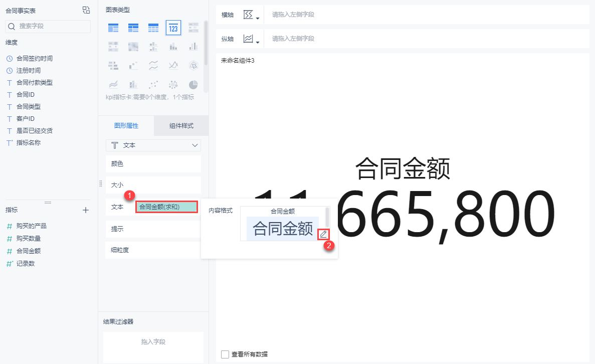The image size is (595, 364).
Task: Select the 合同签约时间 dimension field
Action: (35, 59)
